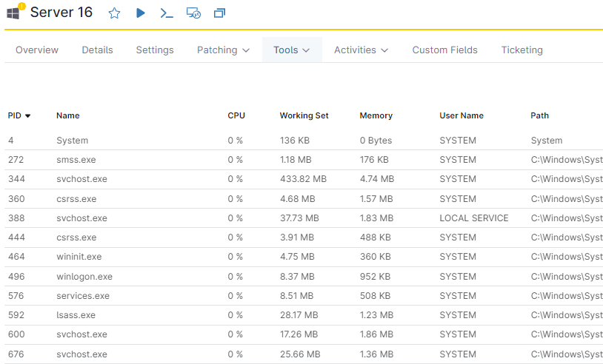Click the CPU column header
This screenshot has height=364, width=603.
pyautogui.click(x=236, y=115)
